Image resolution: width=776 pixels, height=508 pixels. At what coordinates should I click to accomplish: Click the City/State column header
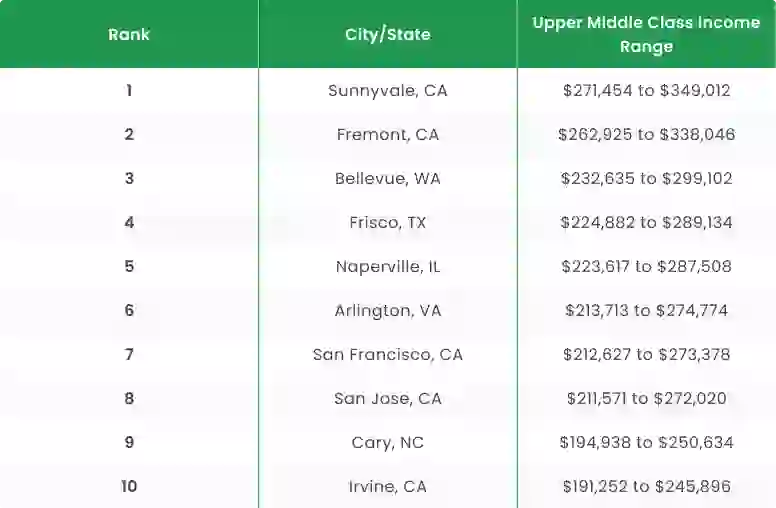click(x=388, y=34)
